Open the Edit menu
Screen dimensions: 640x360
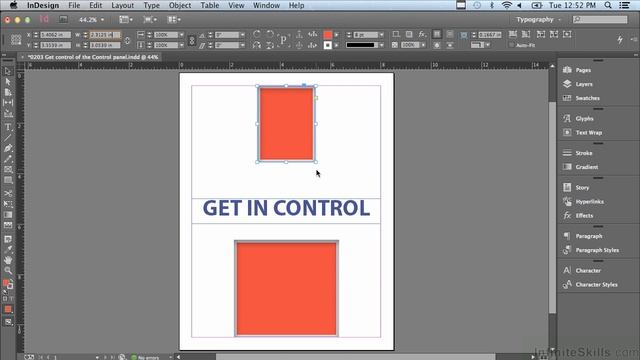(x=96, y=5)
